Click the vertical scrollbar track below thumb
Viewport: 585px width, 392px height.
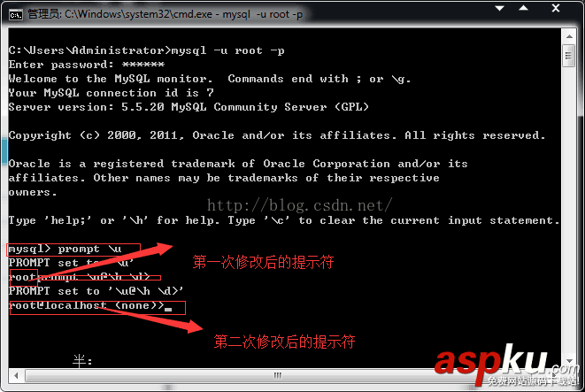tap(568, 209)
